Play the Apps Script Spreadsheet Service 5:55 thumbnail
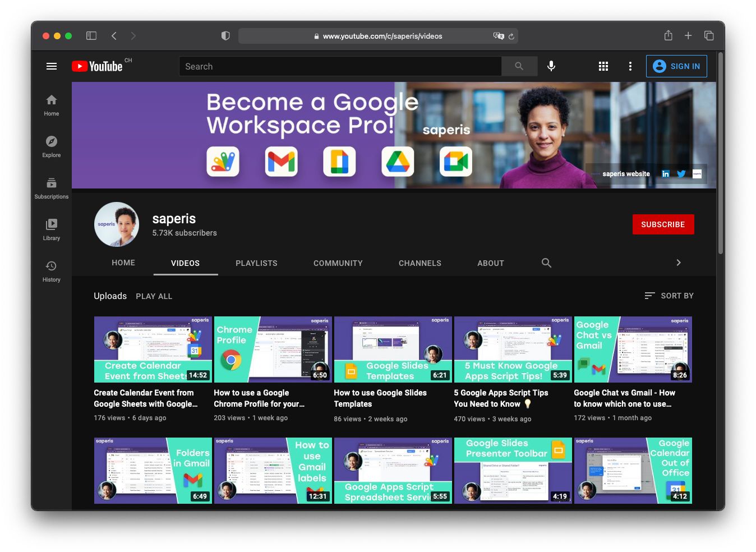756x552 pixels. point(393,471)
